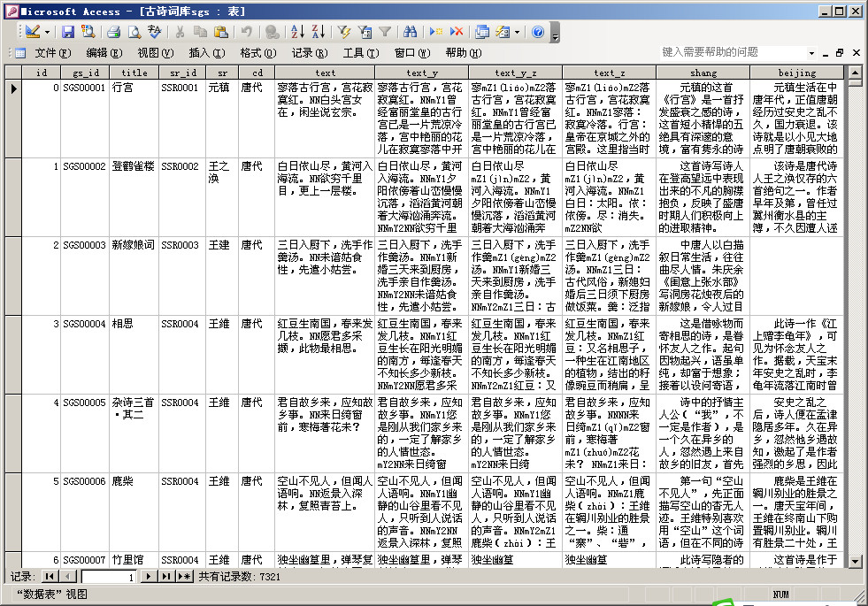
Task: Go to previous record navigation button
Action: (x=68, y=577)
